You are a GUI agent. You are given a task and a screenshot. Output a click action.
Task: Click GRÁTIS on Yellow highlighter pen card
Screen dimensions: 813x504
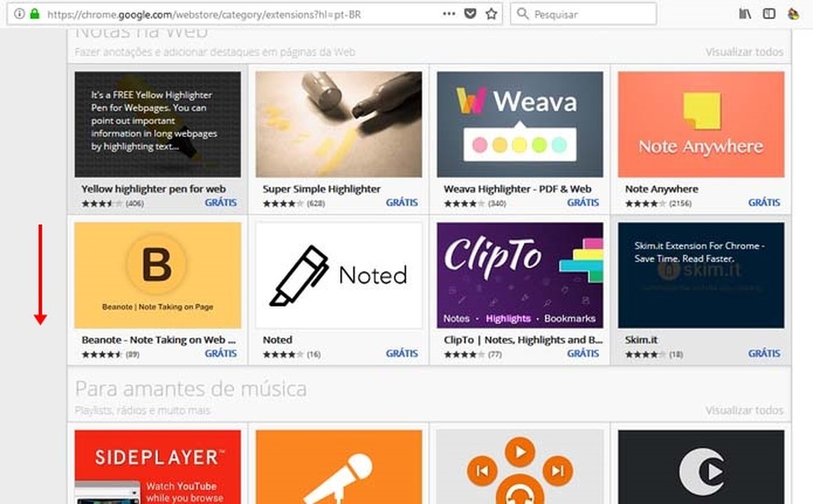coord(221,202)
